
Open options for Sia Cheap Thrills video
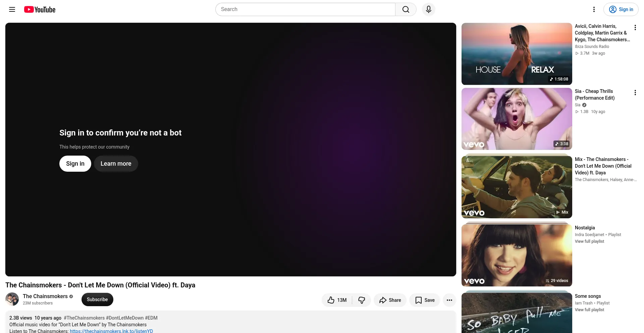635,93
